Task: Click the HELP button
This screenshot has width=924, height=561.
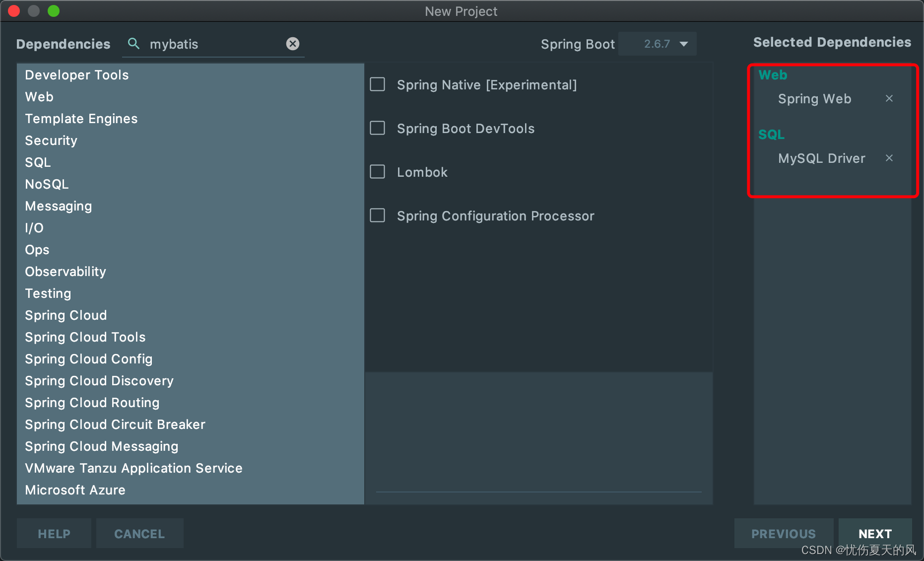Action: click(x=54, y=534)
